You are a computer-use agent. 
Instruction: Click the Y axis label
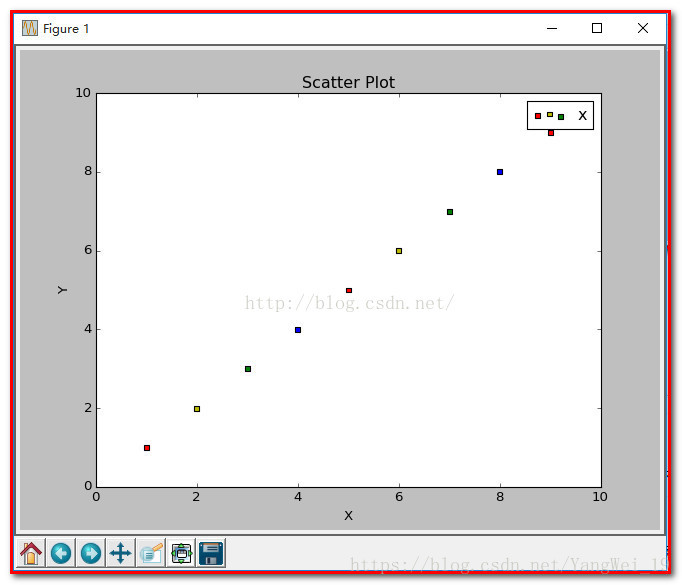[x=62, y=290]
